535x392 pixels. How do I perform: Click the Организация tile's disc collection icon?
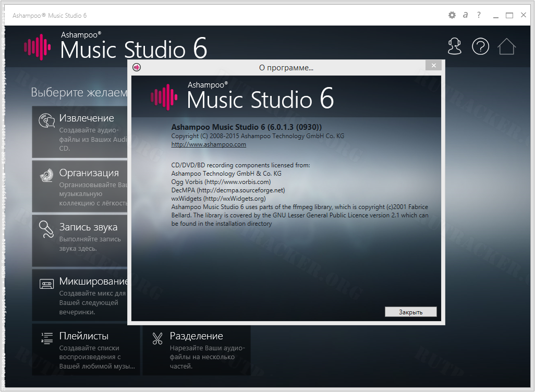tap(47, 176)
